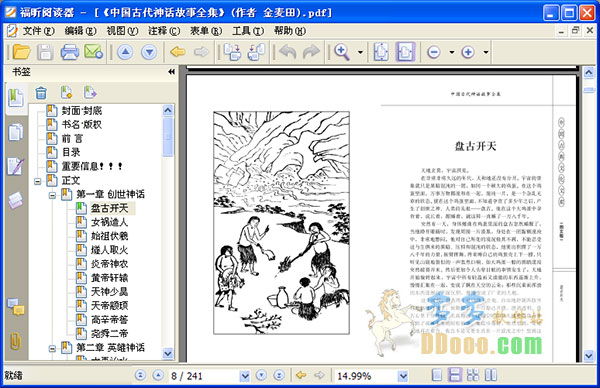
Task: Collapse the 第一章 创世神话 node
Action: pos(52,195)
